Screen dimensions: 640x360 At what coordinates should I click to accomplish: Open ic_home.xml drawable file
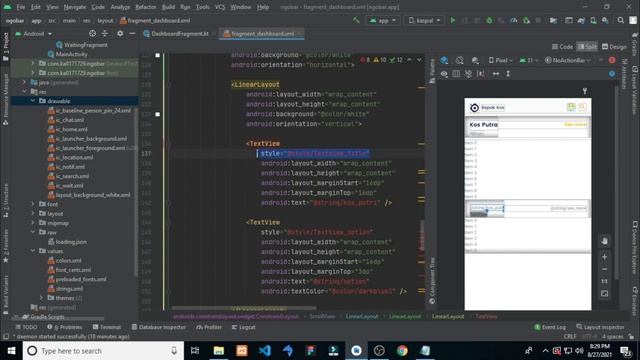tap(67, 129)
